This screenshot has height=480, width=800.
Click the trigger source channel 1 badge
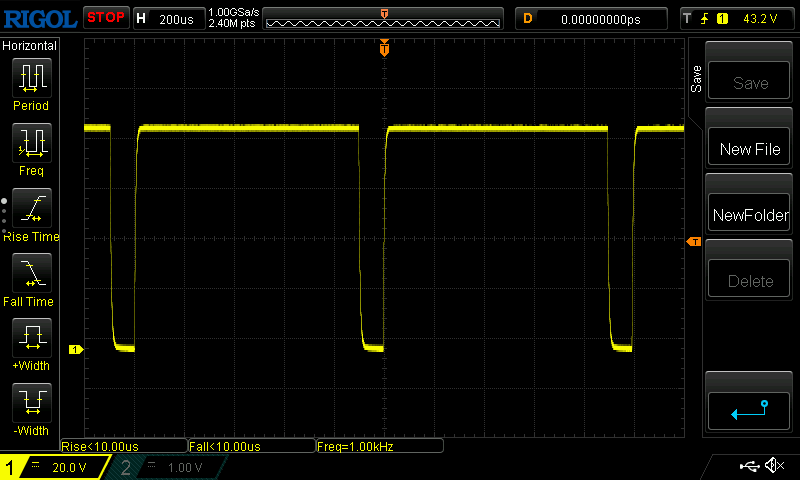click(x=722, y=19)
